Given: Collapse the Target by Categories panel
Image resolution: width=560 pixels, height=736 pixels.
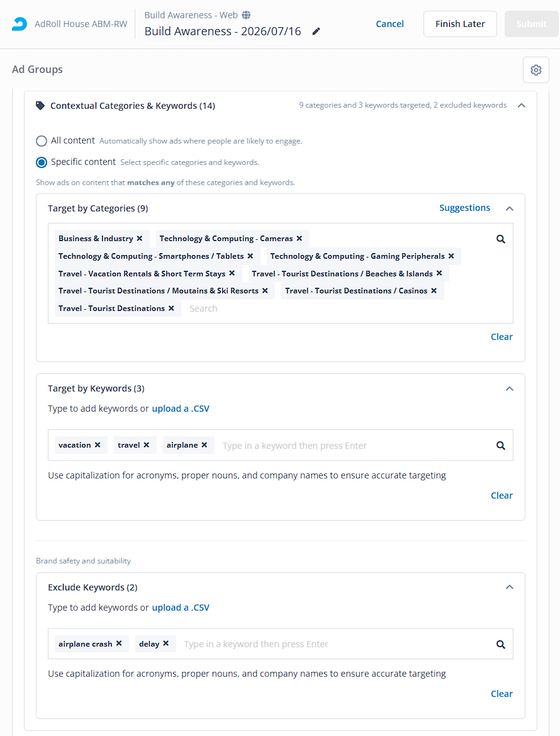Looking at the screenshot, I should point(510,208).
